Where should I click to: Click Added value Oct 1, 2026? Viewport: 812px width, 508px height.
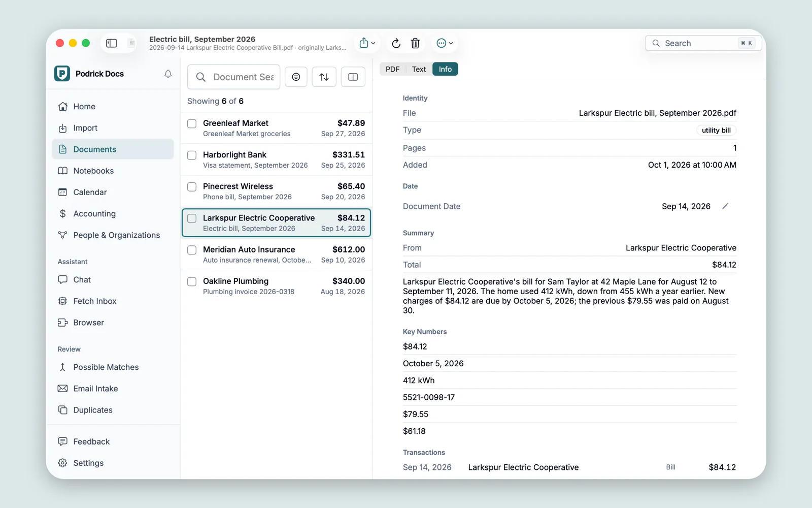click(692, 165)
